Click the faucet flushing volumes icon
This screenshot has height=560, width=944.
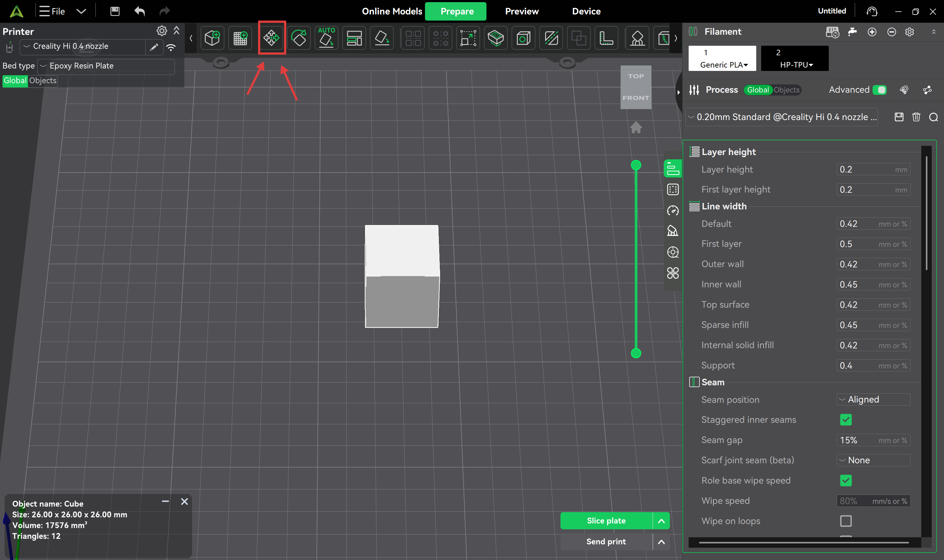pos(852,32)
